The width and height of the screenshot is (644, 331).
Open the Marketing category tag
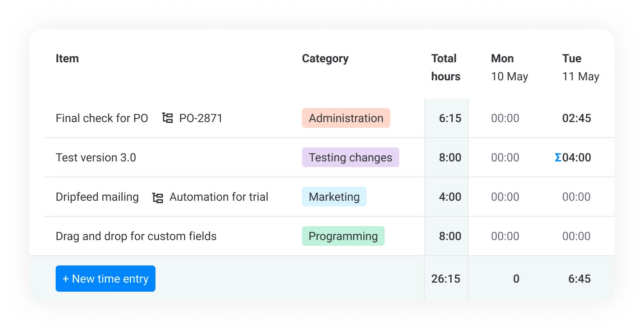[x=334, y=197]
